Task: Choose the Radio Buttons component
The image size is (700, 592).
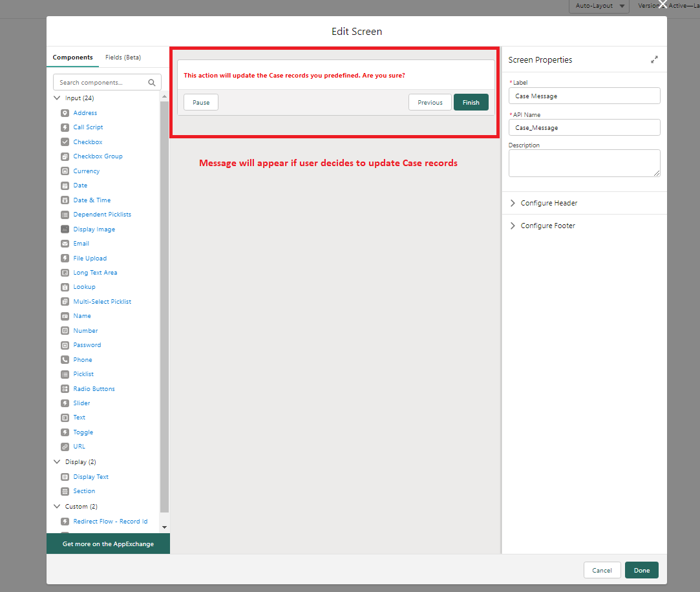Action: click(x=94, y=389)
